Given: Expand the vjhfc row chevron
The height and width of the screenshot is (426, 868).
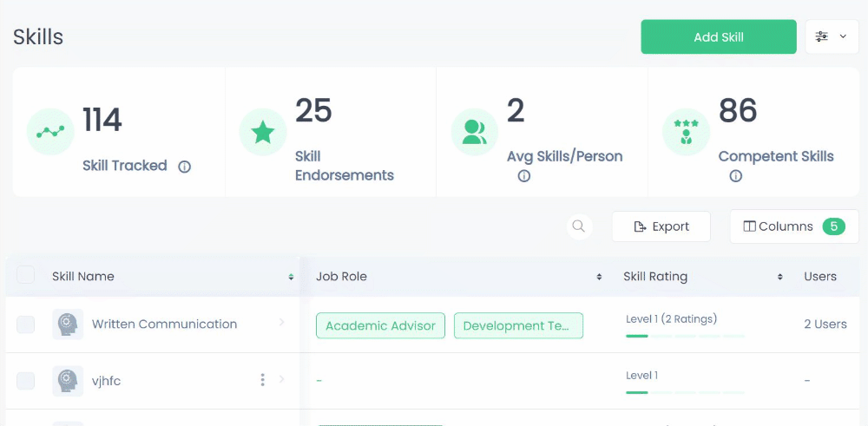Looking at the screenshot, I should (281, 379).
